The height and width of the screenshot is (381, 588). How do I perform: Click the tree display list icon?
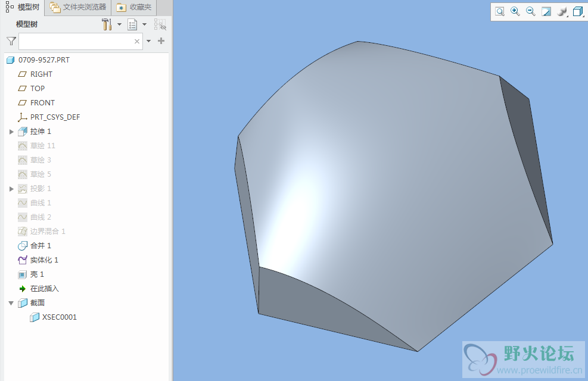pyautogui.click(x=132, y=25)
